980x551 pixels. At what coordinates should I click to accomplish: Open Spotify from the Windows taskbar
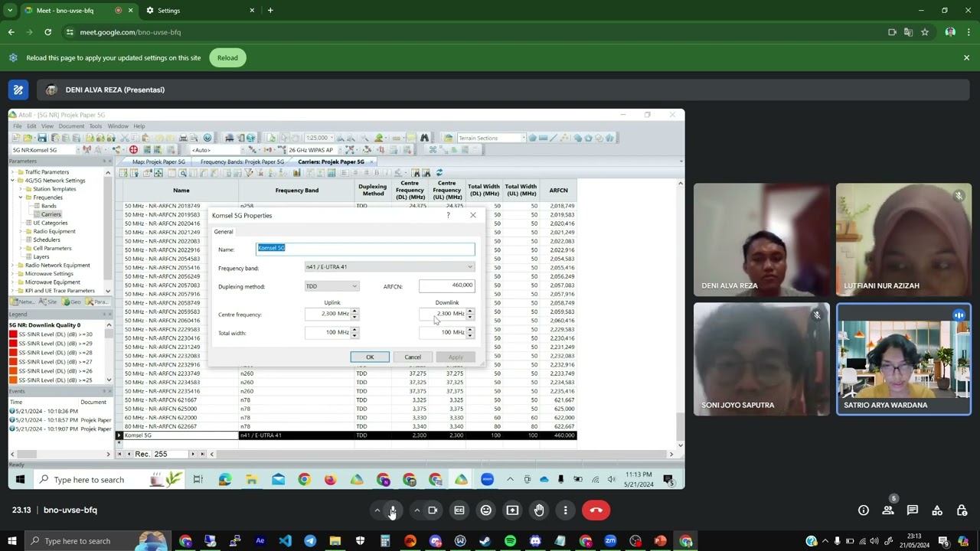point(510,541)
